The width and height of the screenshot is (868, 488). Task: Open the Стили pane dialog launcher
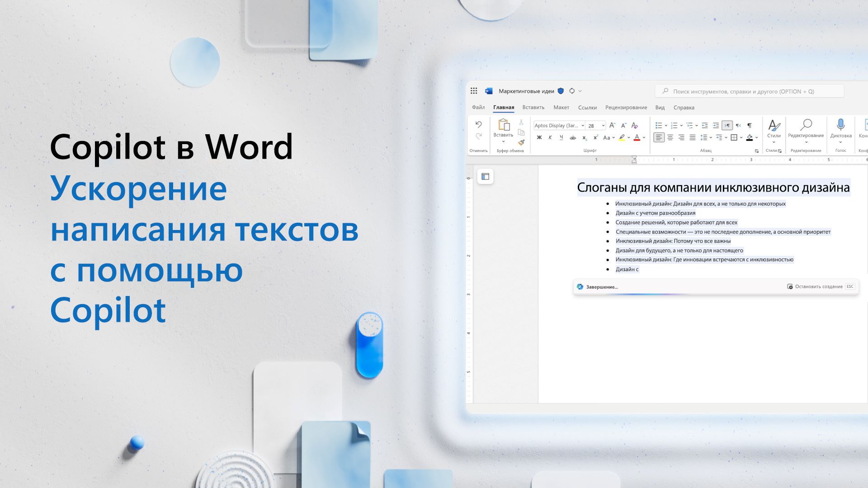point(780,151)
